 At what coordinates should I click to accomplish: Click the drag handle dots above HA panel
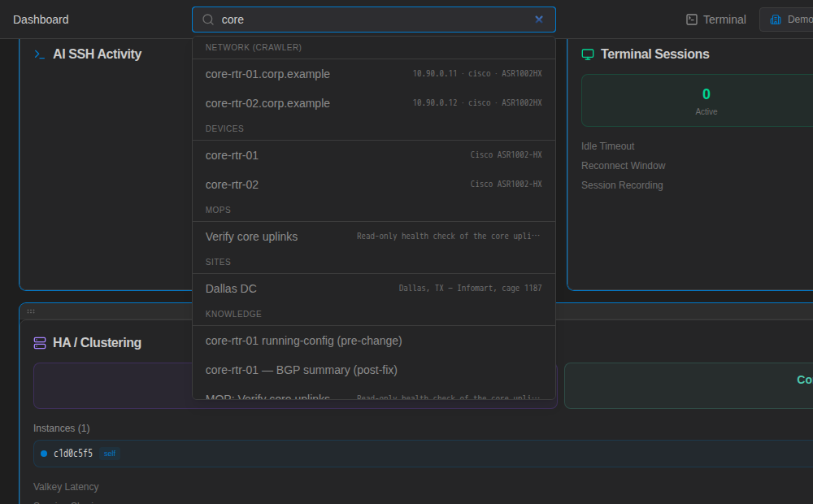coord(31,311)
